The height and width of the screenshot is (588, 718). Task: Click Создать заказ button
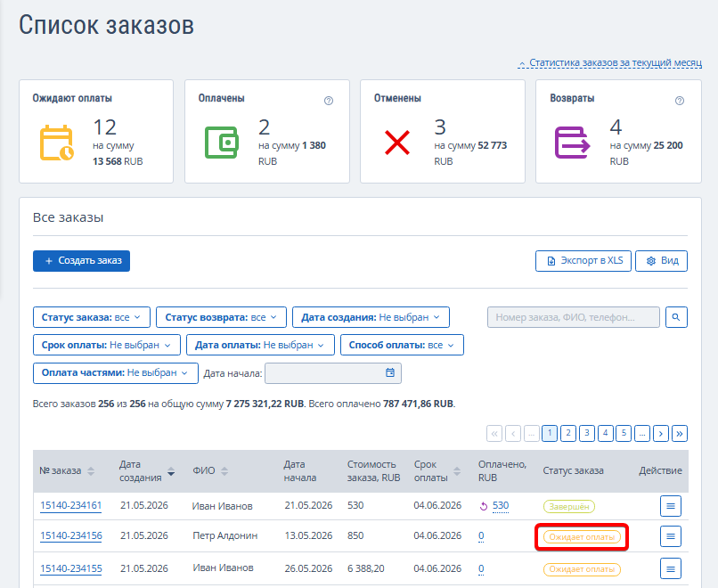click(81, 260)
